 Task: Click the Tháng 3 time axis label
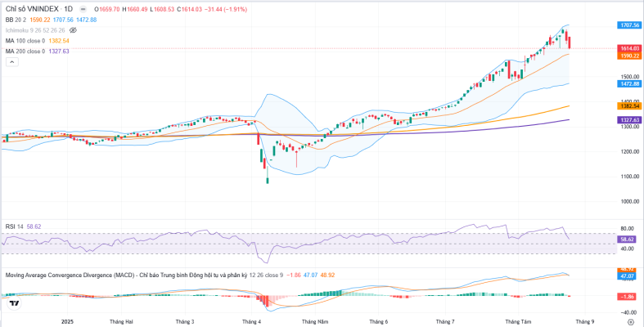pyautogui.click(x=185, y=322)
